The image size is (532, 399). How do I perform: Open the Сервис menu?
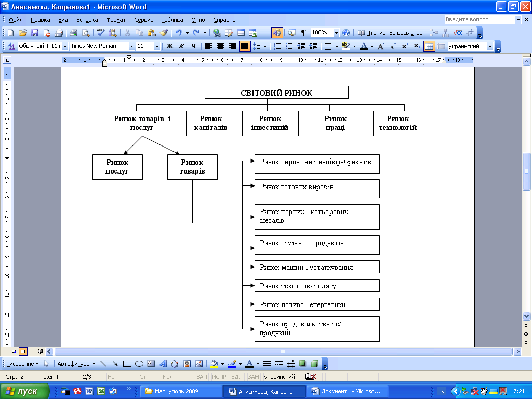(143, 20)
